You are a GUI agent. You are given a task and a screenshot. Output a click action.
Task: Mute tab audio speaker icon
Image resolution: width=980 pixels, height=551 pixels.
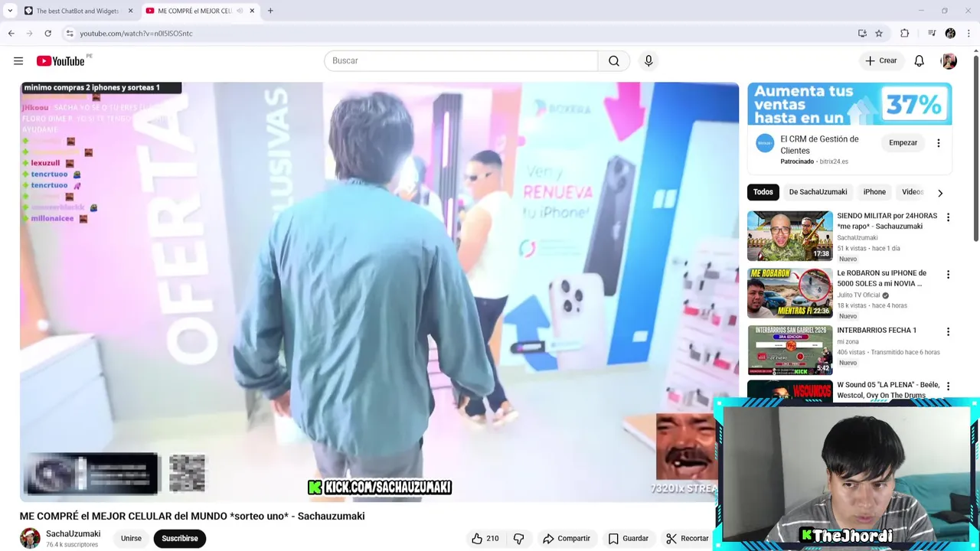pos(240,11)
